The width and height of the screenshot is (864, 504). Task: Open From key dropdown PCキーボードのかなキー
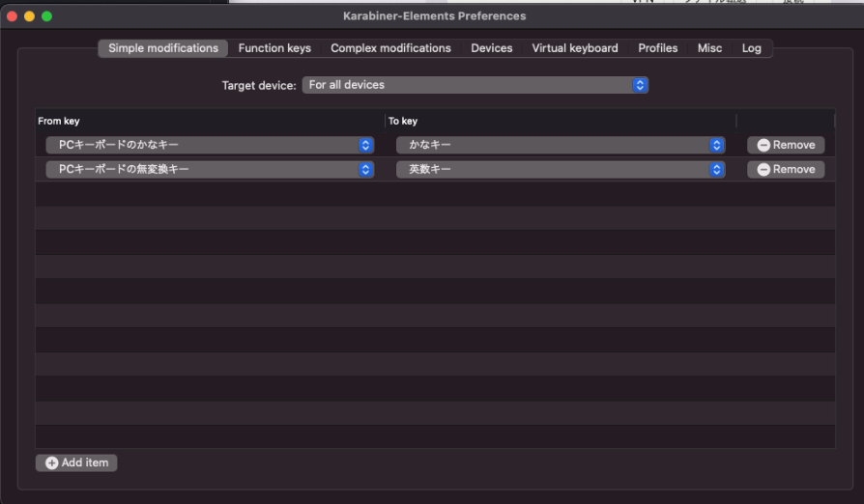point(210,145)
